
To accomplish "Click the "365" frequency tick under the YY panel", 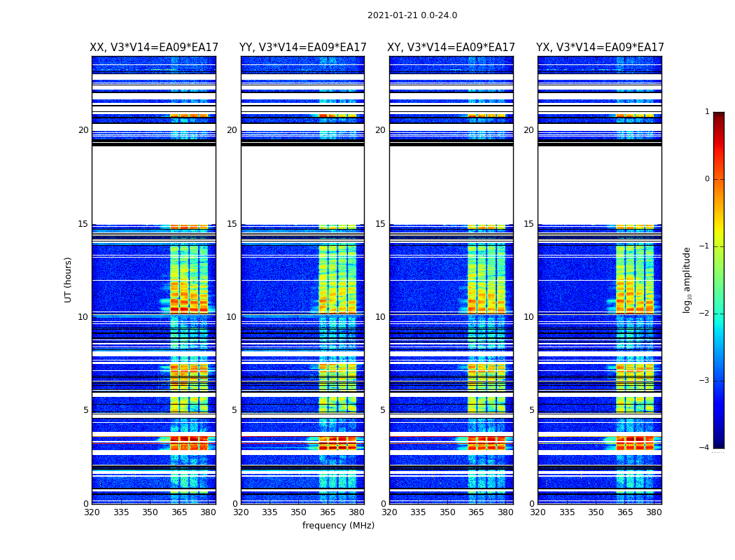I will pos(328,512).
